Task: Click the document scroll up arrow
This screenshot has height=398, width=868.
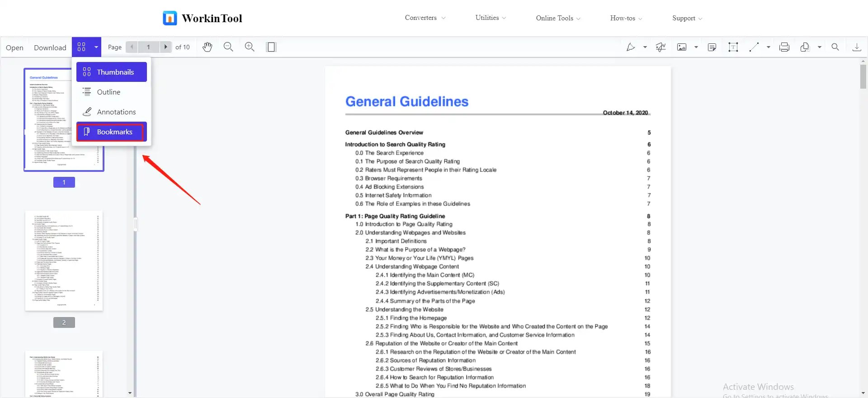Action: point(863,61)
